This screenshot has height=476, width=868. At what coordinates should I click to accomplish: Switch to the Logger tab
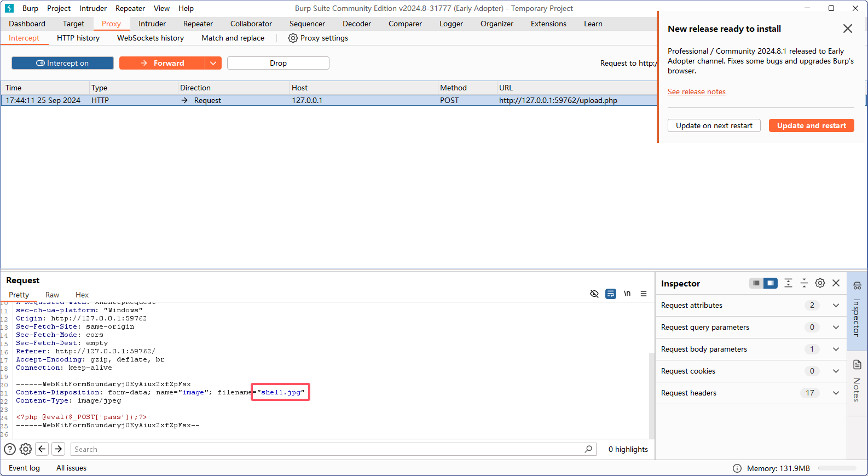[x=451, y=24]
